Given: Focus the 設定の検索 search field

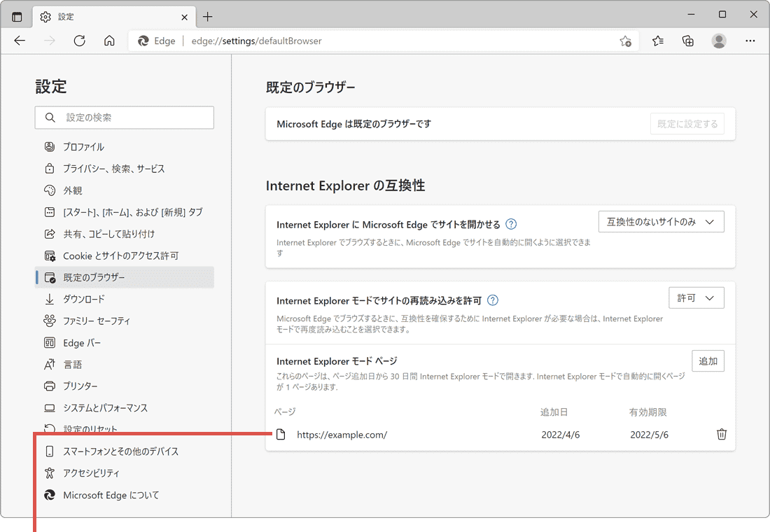Looking at the screenshot, I should tap(125, 118).
